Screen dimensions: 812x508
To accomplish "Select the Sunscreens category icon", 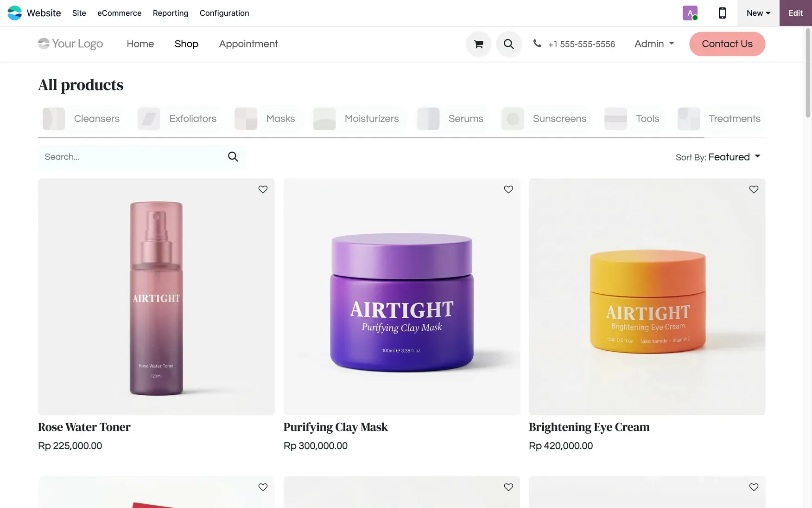I will [x=513, y=119].
